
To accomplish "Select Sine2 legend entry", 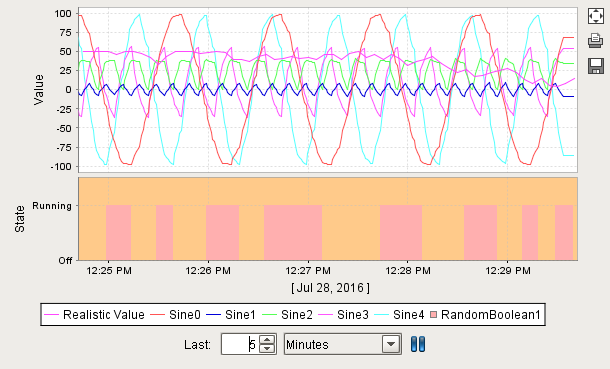I will pos(287,314).
